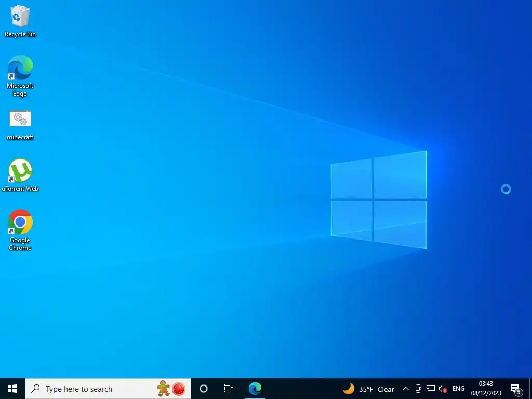Open the Action Center notifications icon
This screenshot has width=532, height=399.
pyautogui.click(x=516, y=389)
